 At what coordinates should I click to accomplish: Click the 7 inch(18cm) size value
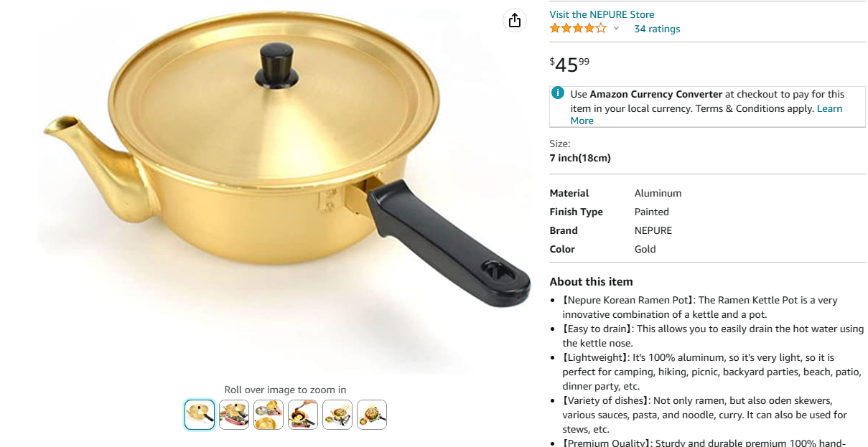[580, 158]
